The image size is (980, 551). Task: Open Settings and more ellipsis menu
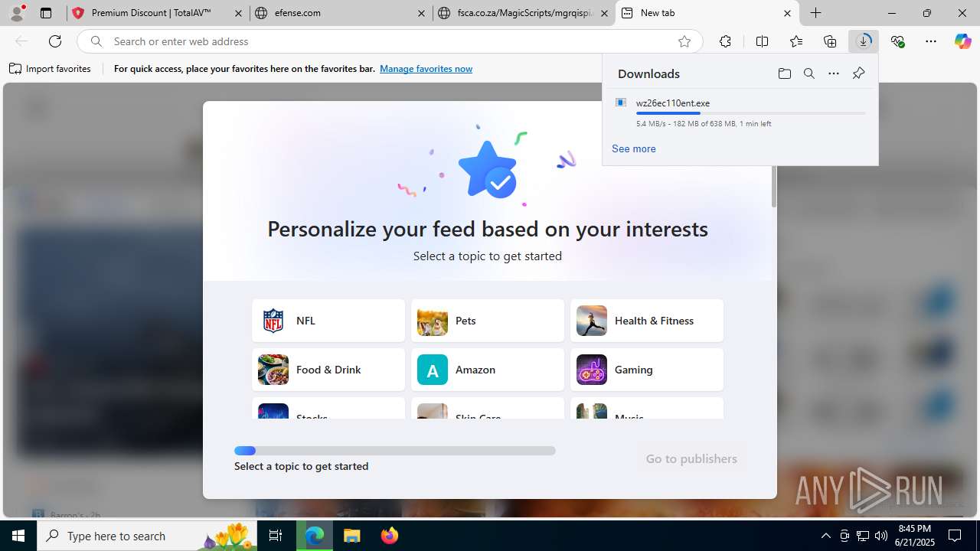(x=931, y=41)
